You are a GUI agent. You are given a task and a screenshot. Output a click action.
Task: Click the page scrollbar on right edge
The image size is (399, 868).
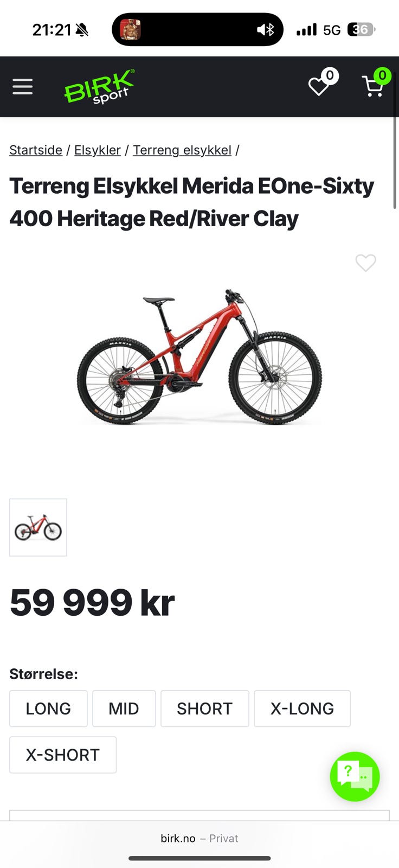click(x=395, y=163)
